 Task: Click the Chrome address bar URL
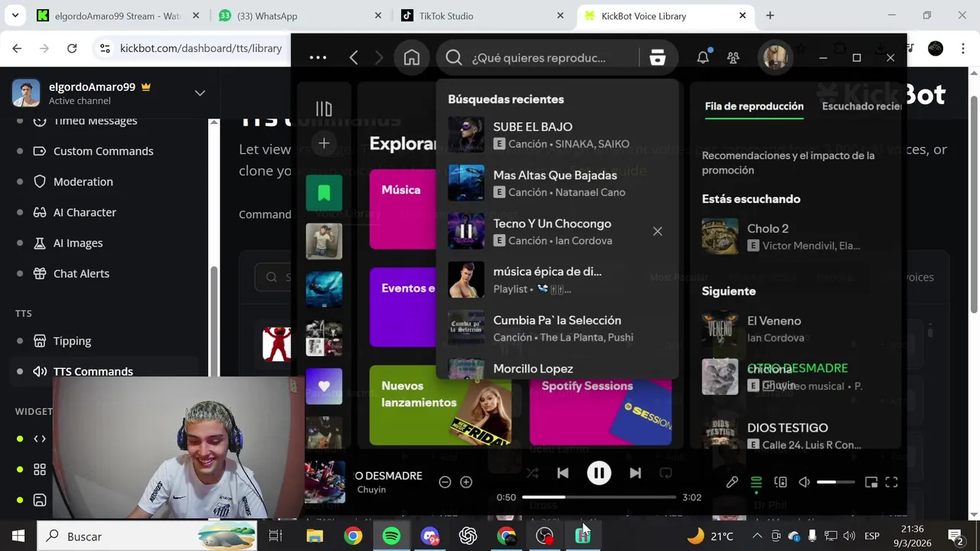pyautogui.click(x=201, y=48)
